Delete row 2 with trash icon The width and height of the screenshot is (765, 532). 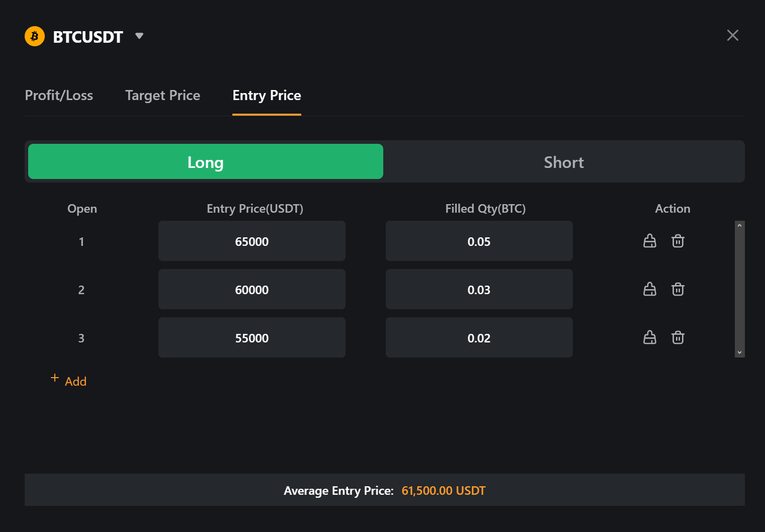pos(678,289)
